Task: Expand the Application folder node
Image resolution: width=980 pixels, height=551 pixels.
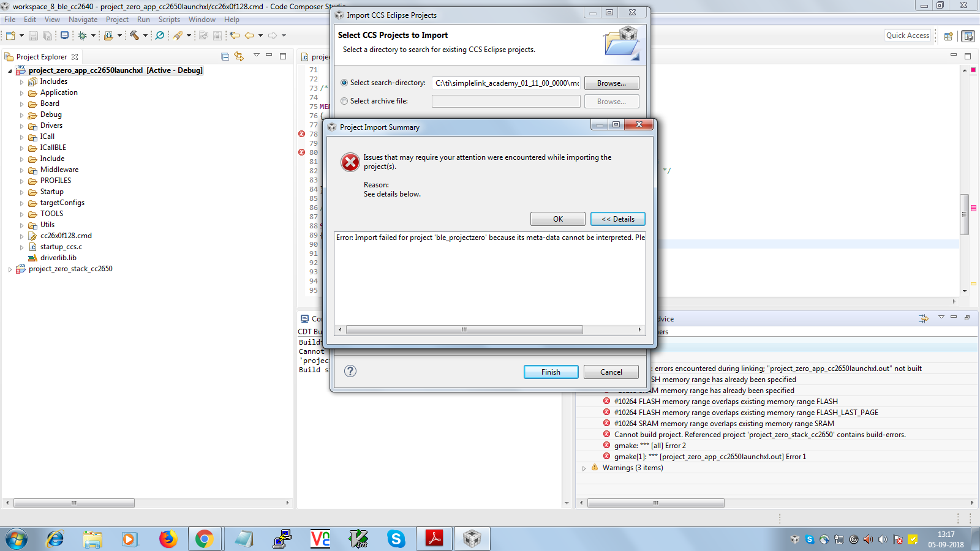Action: [22, 93]
